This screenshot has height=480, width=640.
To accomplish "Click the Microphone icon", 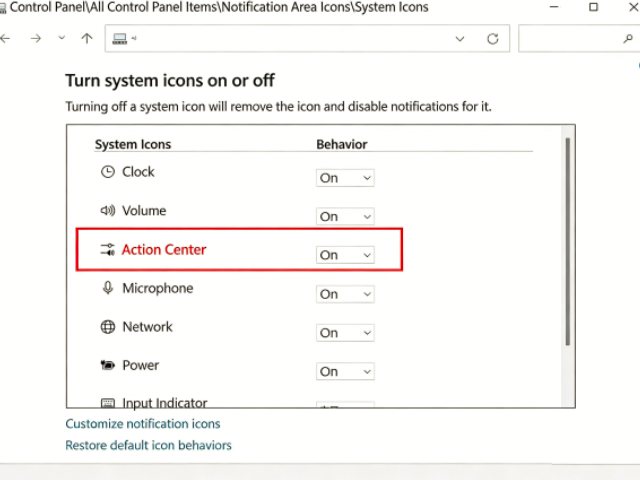I will tap(108, 288).
